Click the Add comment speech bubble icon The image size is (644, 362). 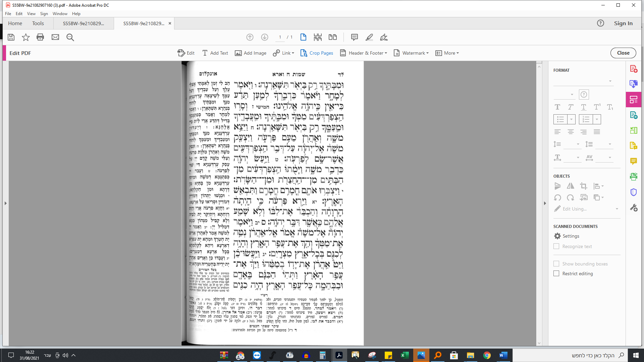[x=354, y=37]
